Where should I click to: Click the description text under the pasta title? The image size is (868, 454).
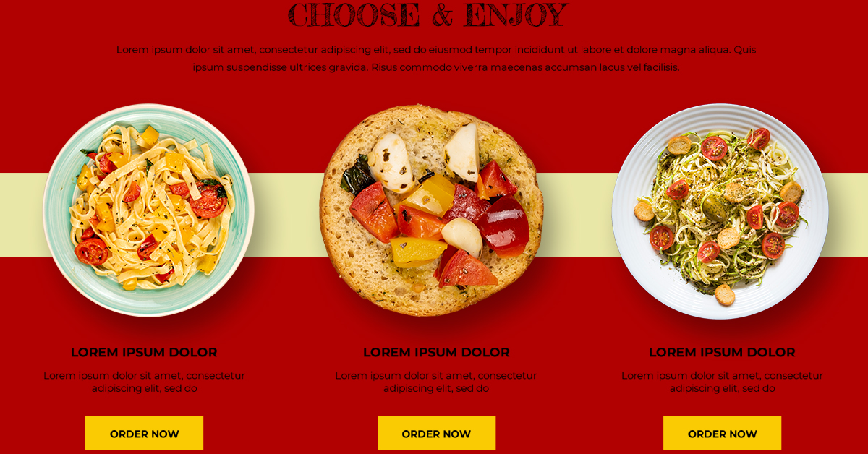(144, 382)
